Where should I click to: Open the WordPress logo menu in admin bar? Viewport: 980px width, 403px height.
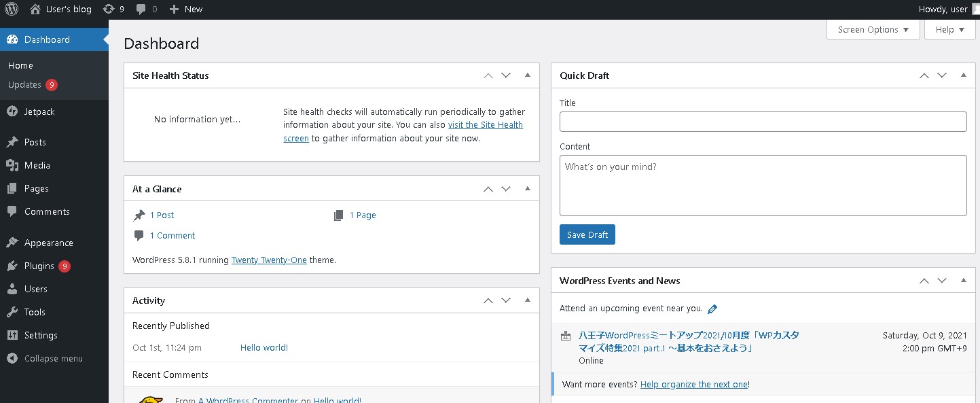point(10,9)
